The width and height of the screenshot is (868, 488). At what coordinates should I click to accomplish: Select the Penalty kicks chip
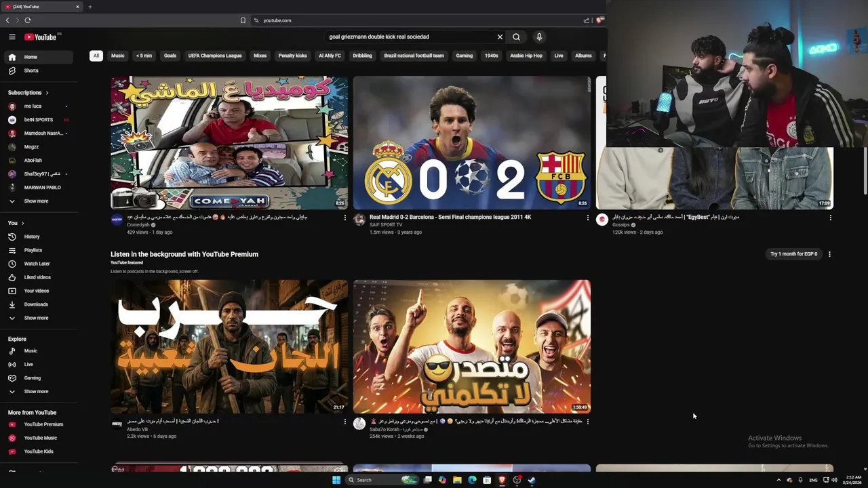coord(292,56)
